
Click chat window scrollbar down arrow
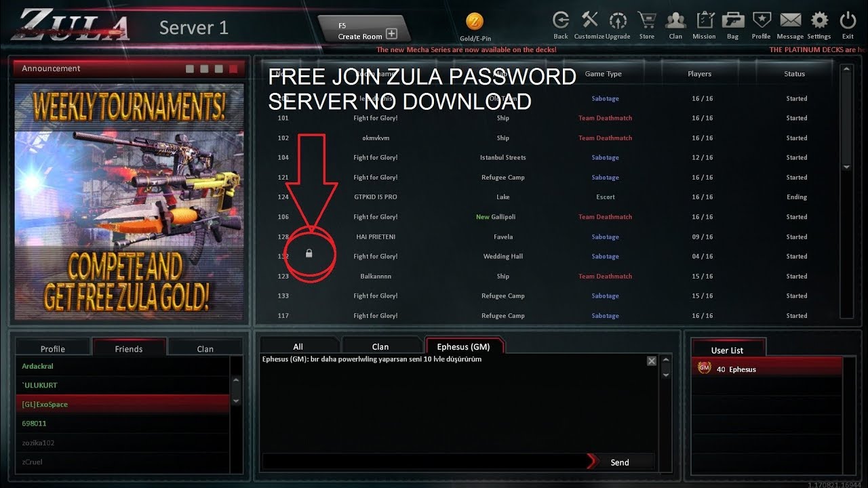click(x=666, y=374)
